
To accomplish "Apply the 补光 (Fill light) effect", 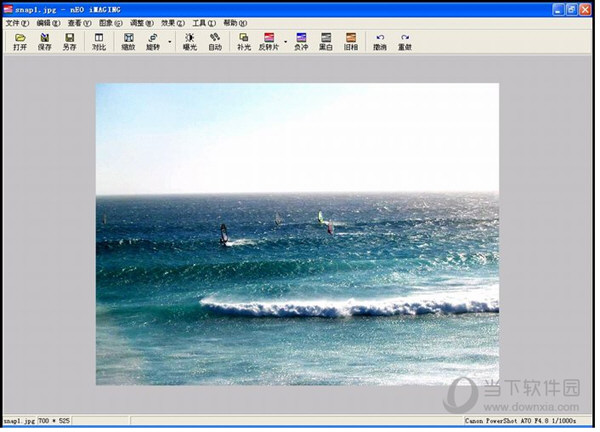I will pyautogui.click(x=244, y=41).
